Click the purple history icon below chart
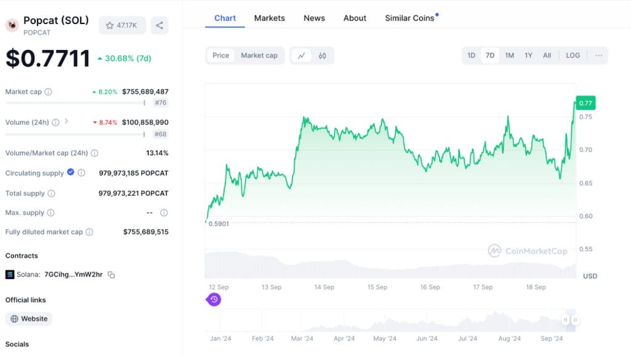Screen dimensions: 631x364 (214, 299)
